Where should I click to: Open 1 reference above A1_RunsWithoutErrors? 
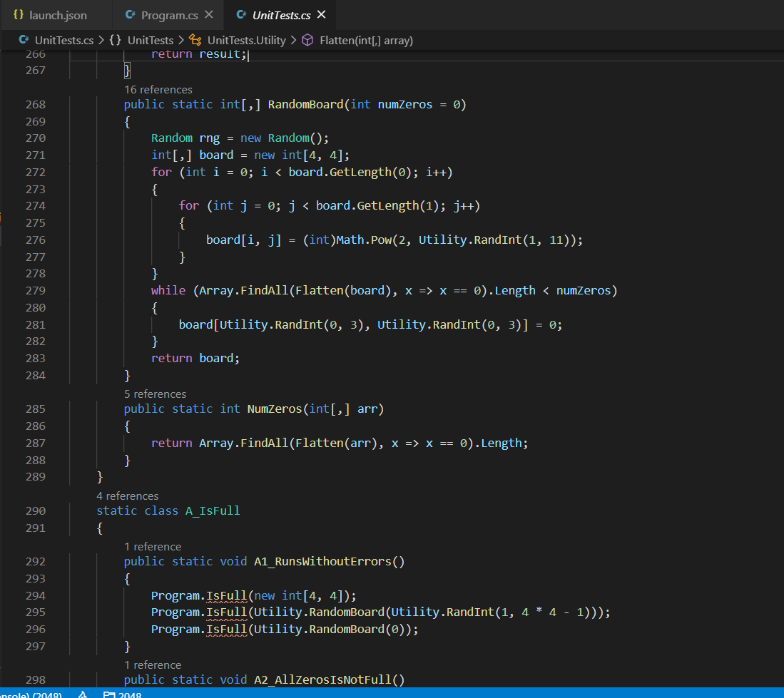pos(153,547)
